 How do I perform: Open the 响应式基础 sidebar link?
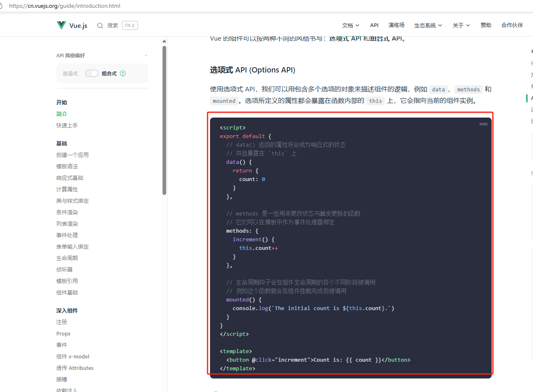click(70, 178)
